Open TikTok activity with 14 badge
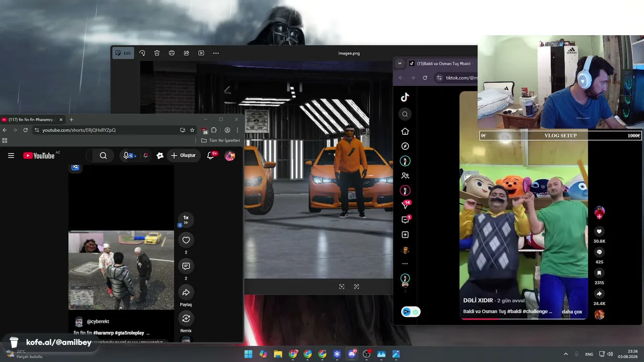 click(406, 205)
